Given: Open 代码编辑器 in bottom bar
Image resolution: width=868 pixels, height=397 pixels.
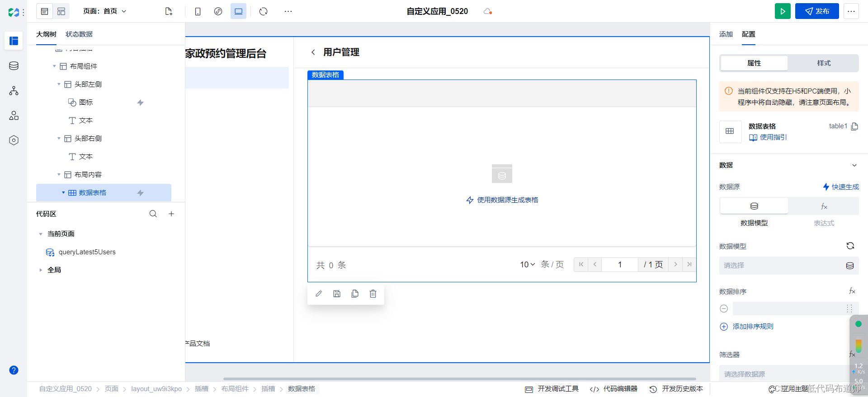Looking at the screenshot, I should pyautogui.click(x=614, y=389).
